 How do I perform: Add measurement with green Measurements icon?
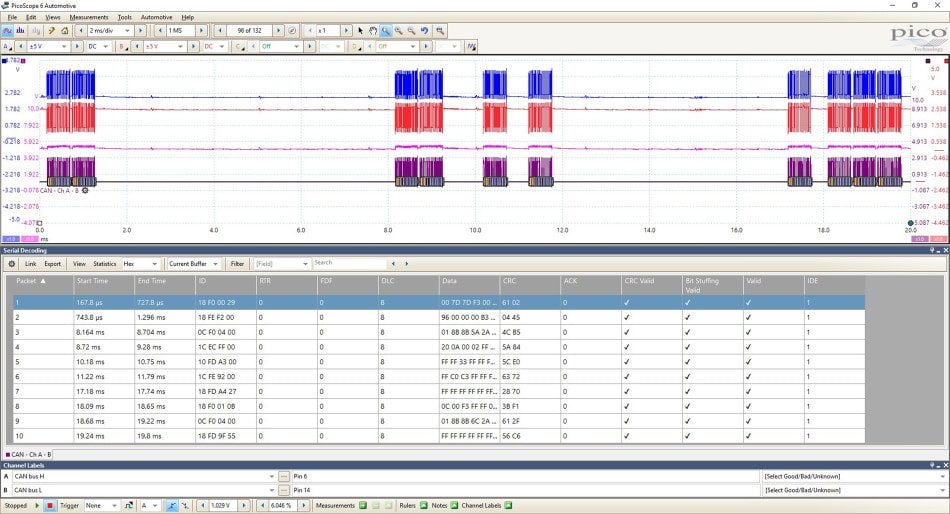pos(363,506)
